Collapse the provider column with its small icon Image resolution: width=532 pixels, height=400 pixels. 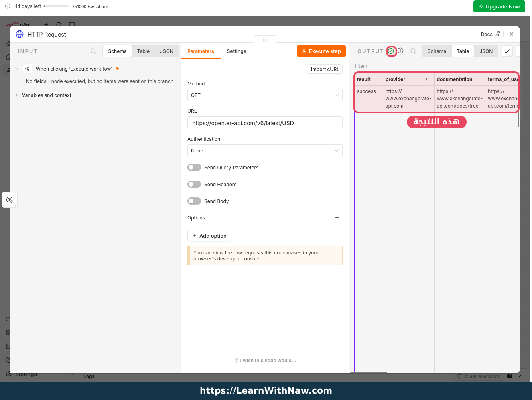[427, 79]
